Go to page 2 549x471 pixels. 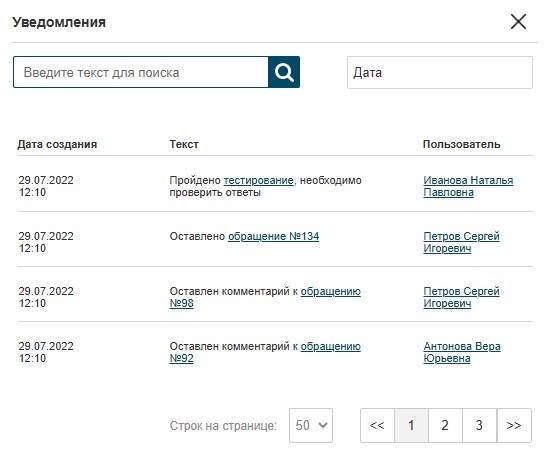445,425
